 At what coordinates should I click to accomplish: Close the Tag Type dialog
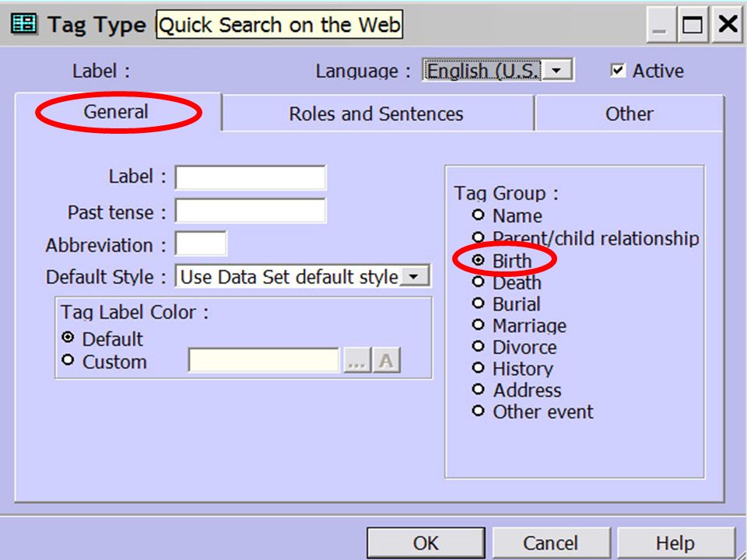coord(728,24)
